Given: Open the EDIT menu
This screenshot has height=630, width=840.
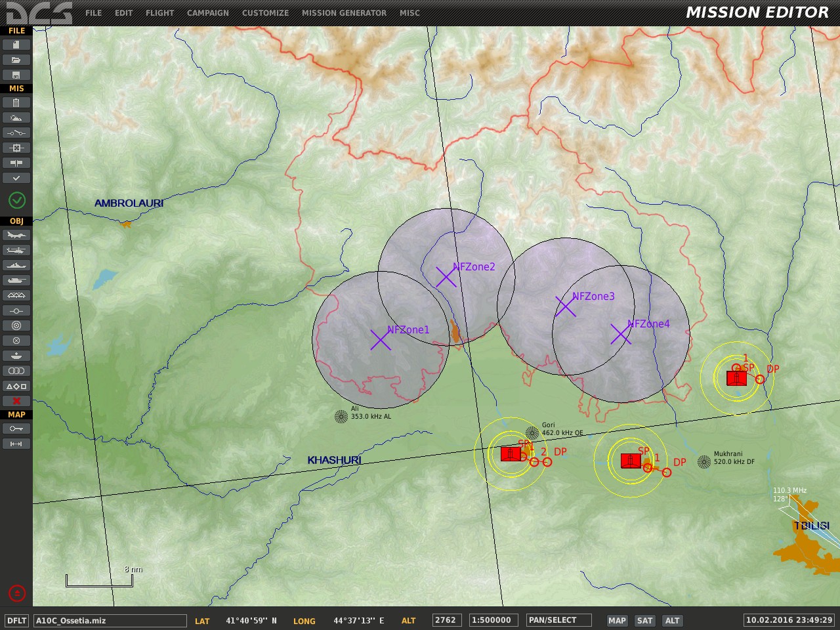Looking at the screenshot, I should point(124,12).
